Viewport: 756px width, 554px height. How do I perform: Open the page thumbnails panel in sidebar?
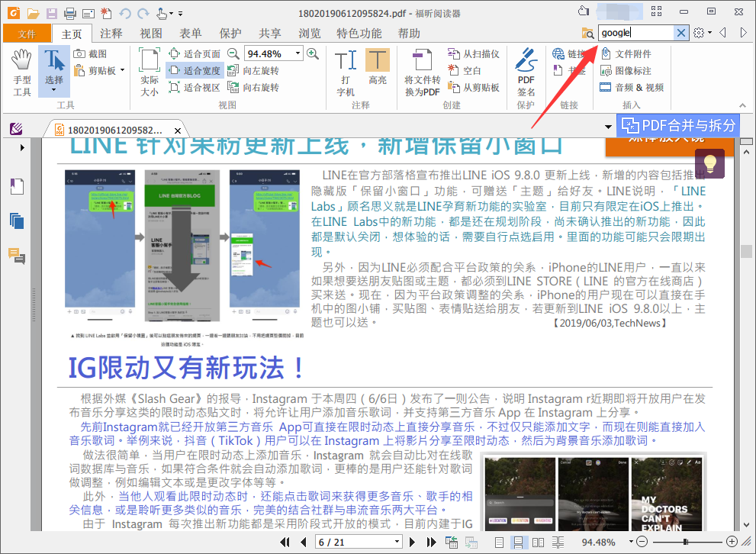click(x=17, y=221)
